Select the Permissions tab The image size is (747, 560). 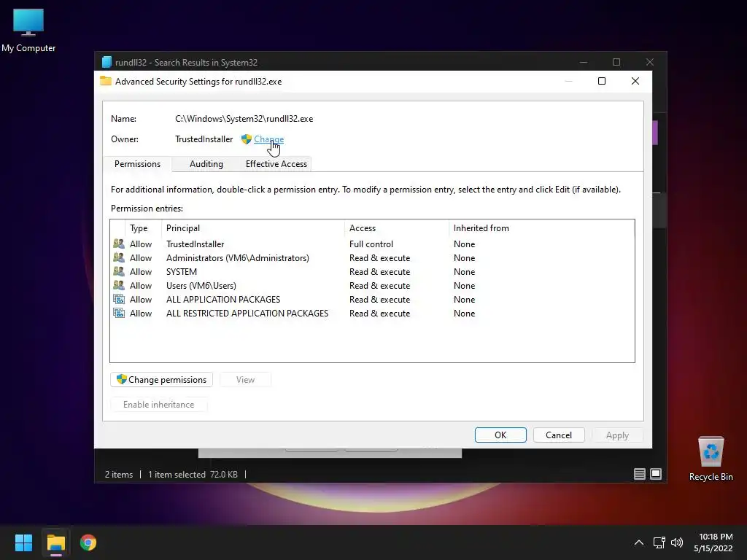(x=137, y=164)
